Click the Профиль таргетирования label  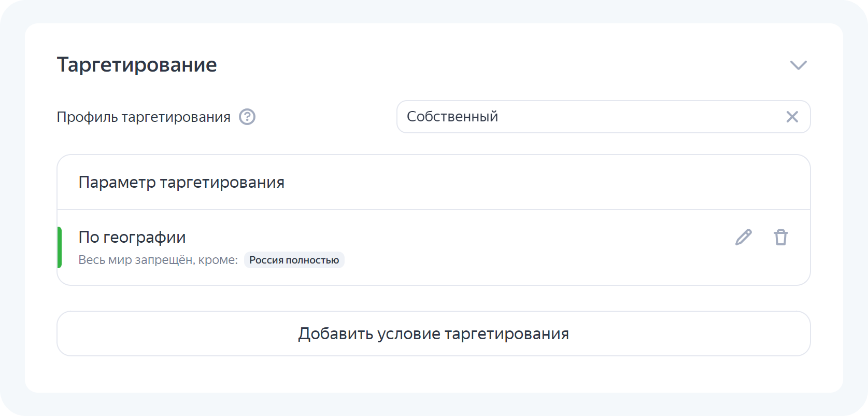click(144, 117)
